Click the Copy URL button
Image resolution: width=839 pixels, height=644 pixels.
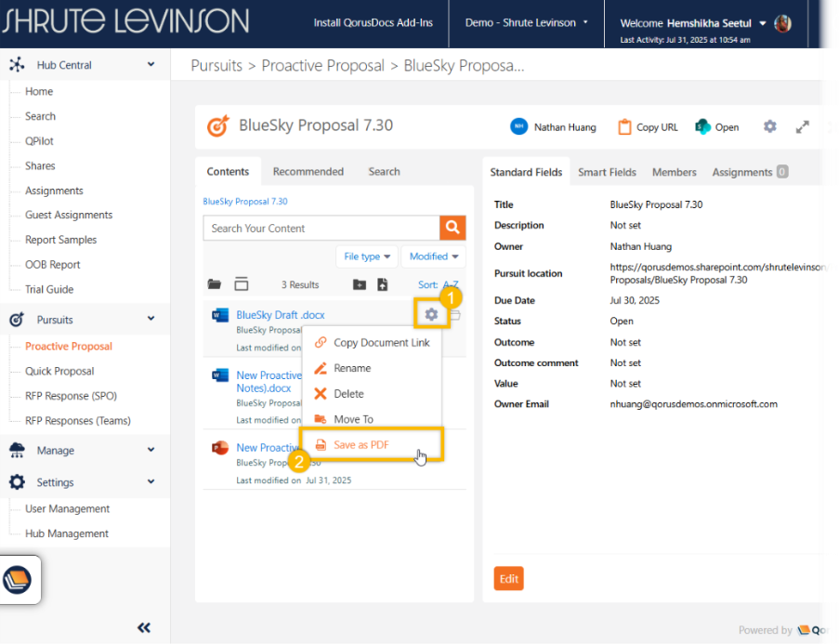tap(648, 127)
